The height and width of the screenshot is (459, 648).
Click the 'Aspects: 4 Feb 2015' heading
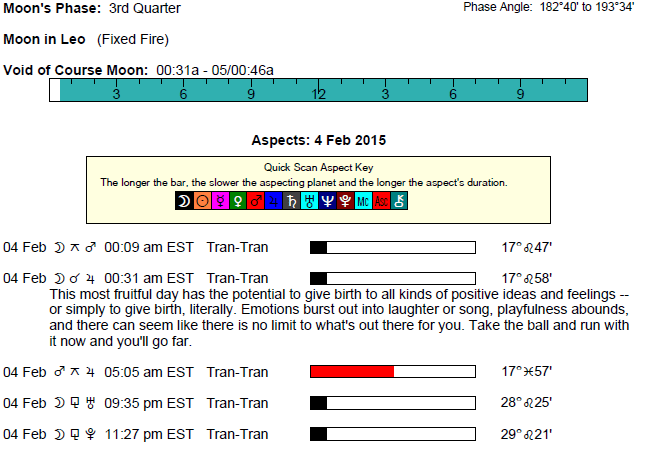pyautogui.click(x=318, y=140)
